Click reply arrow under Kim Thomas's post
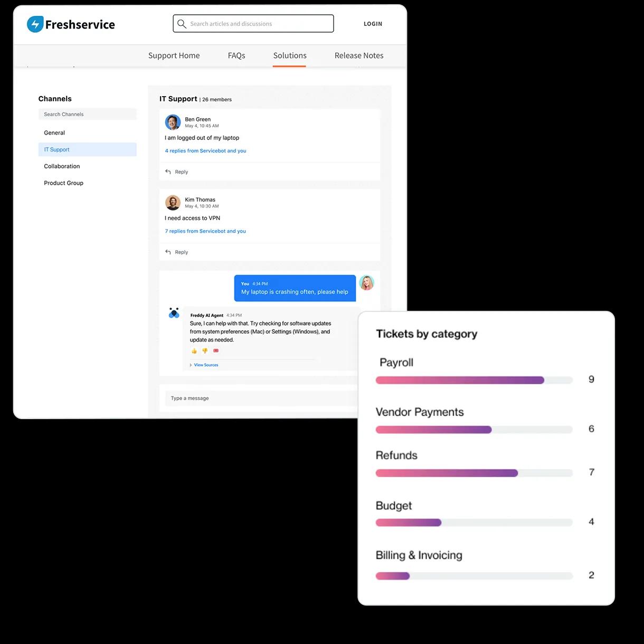The image size is (644, 644). point(168,252)
